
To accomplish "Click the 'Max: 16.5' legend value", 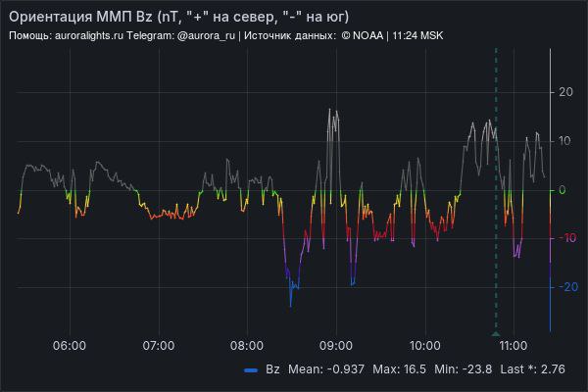I will (x=400, y=369).
